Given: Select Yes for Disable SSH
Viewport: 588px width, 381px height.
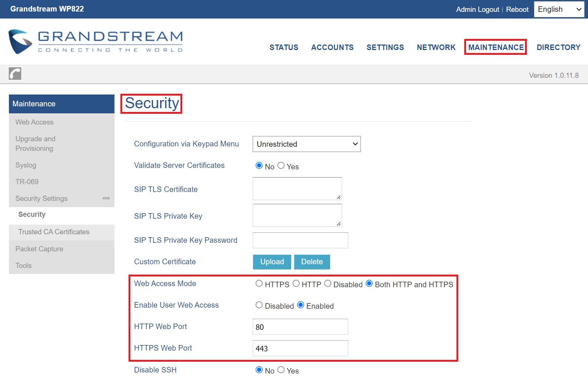Looking at the screenshot, I should [281, 370].
